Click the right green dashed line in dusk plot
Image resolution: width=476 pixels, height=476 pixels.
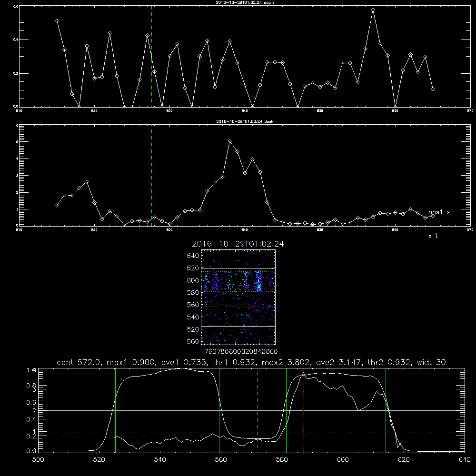[263, 175]
